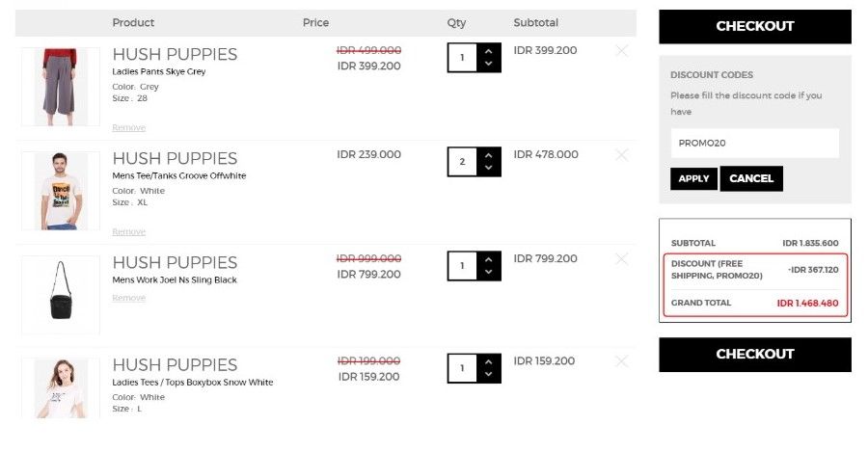Click Remove link under Mens Tee/Tanks
868x452 pixels.
coord(129,232)
